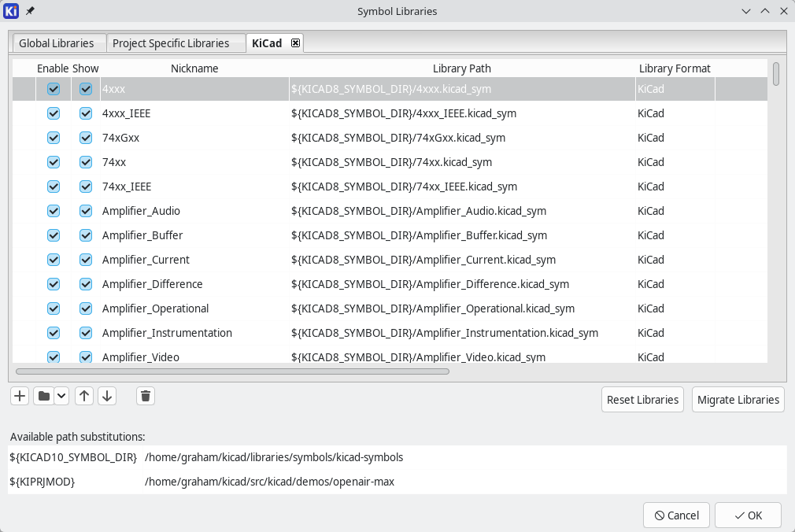Click the pin icon in the title bar

pos(28,11)
